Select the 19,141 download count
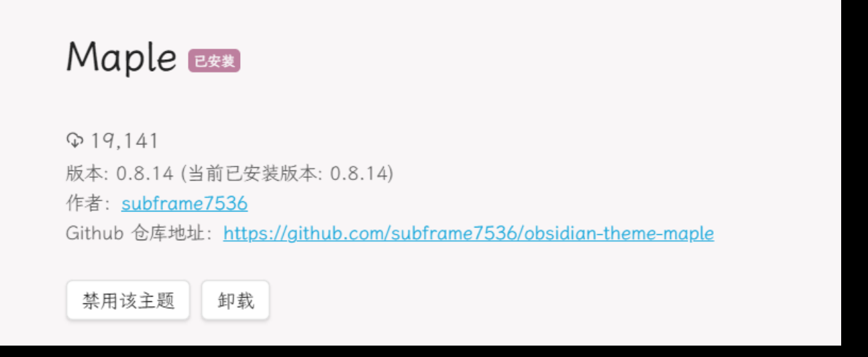Screen dimensions: 868x357 pyautogui.click(x=124, y=141)
